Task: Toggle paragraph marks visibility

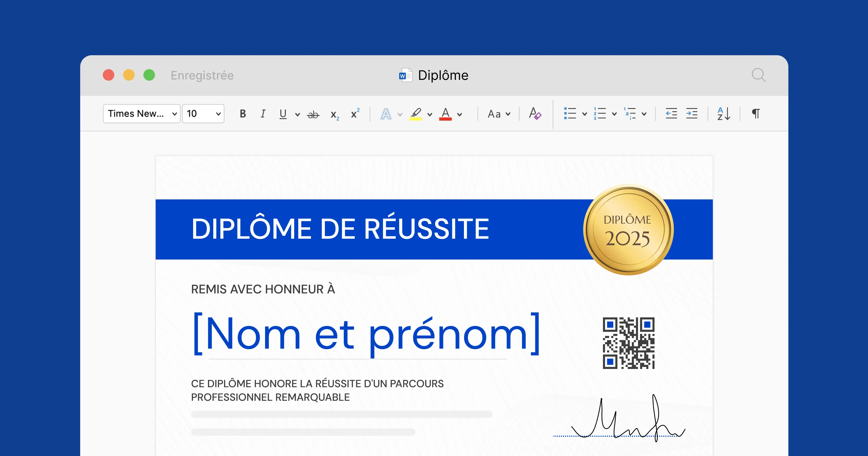Action: 756,114
